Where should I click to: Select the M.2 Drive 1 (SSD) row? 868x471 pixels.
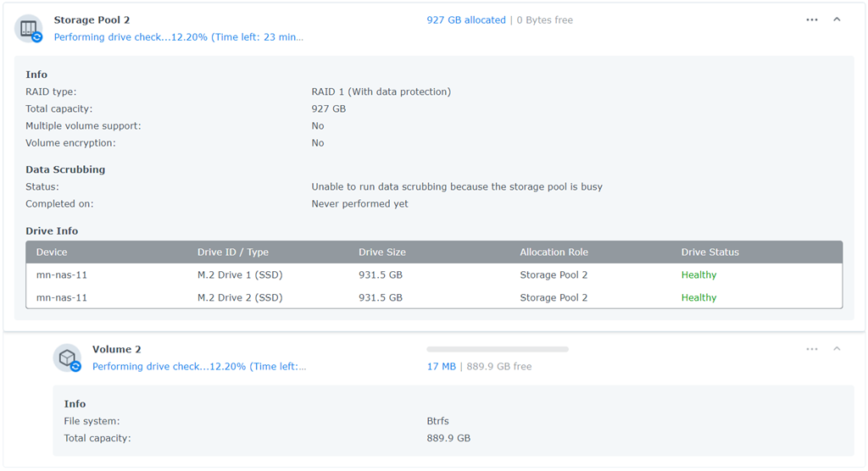click(240, 275)
